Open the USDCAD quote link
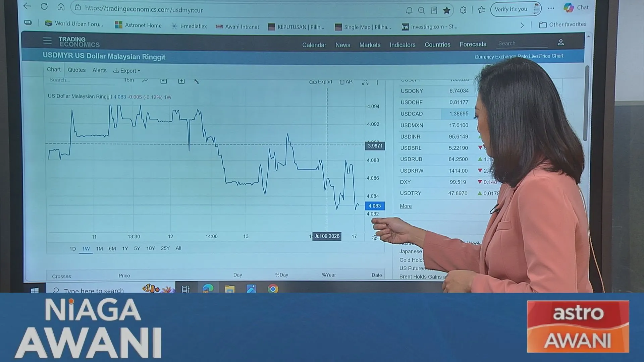 pyautogui.click(x=412, y=114)
